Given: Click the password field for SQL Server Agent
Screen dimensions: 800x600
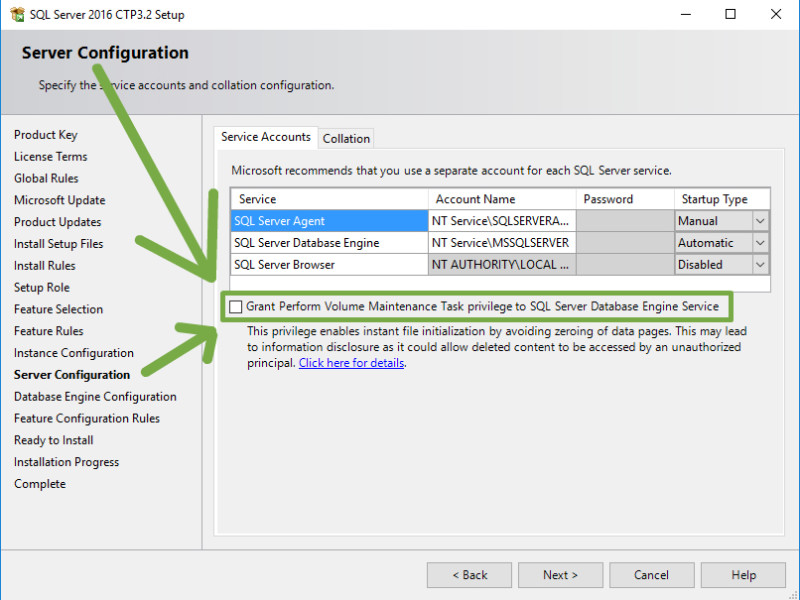Looking at the screenshot, I should click(x=625, y=221).
